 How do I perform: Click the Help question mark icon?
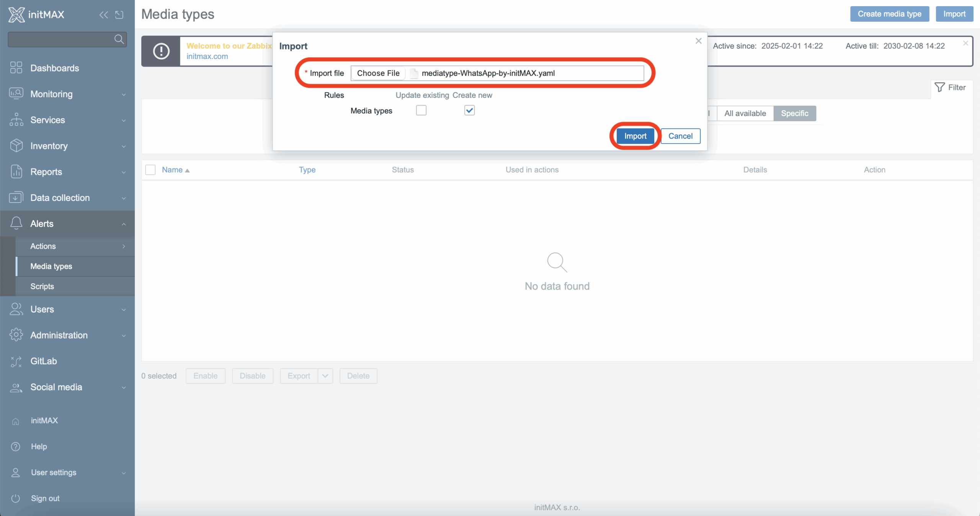pos(16,446)
